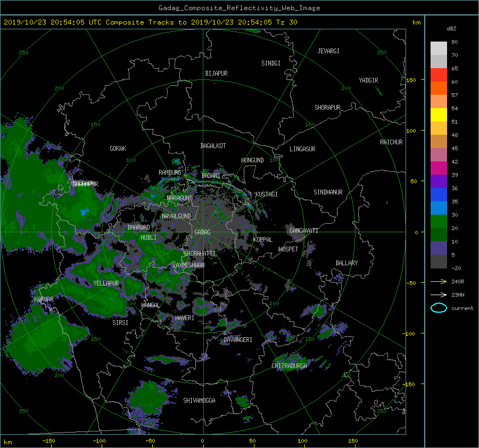This screenshot has width=479, height=448.
Task: Click the 80 dBZ light gray swatch
Action: pyautogui.click(x=439, y=48)
